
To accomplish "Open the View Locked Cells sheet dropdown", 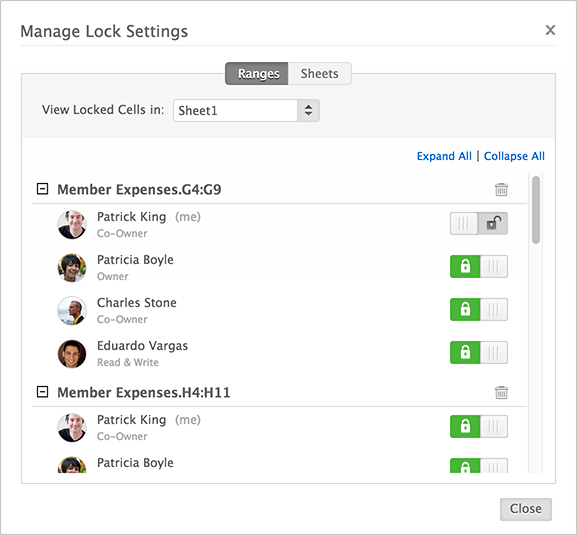I will pos(246,110).
